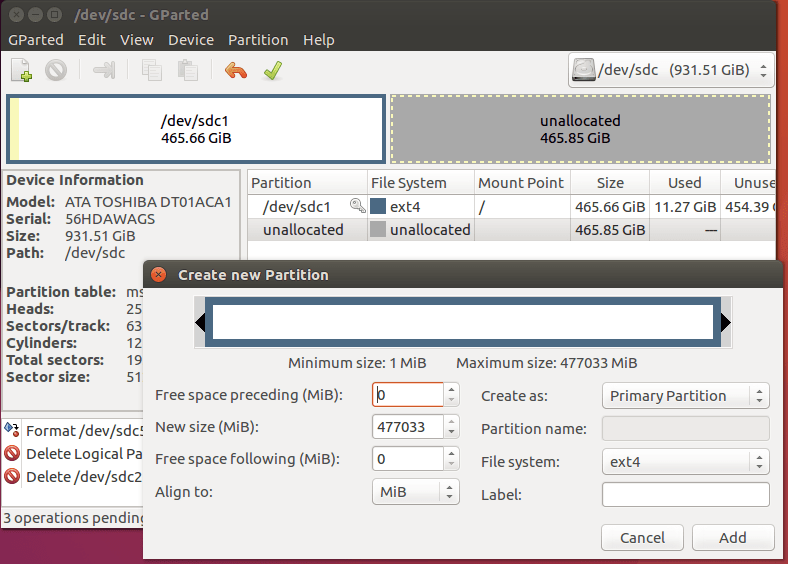This screenshot has height=564, width=788.
Task: Increase Free space preceding value
Action: [x=451, y=389]
